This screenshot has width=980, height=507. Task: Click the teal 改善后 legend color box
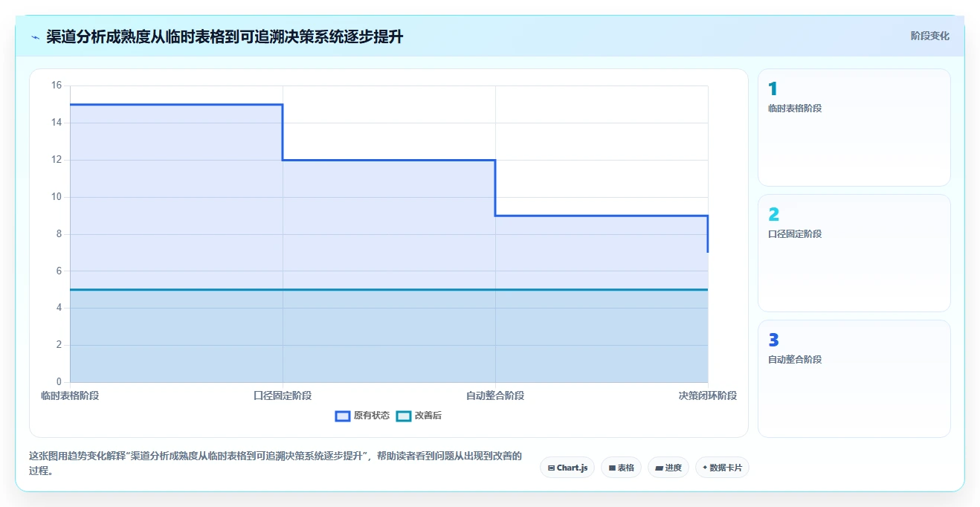[404, 416]
